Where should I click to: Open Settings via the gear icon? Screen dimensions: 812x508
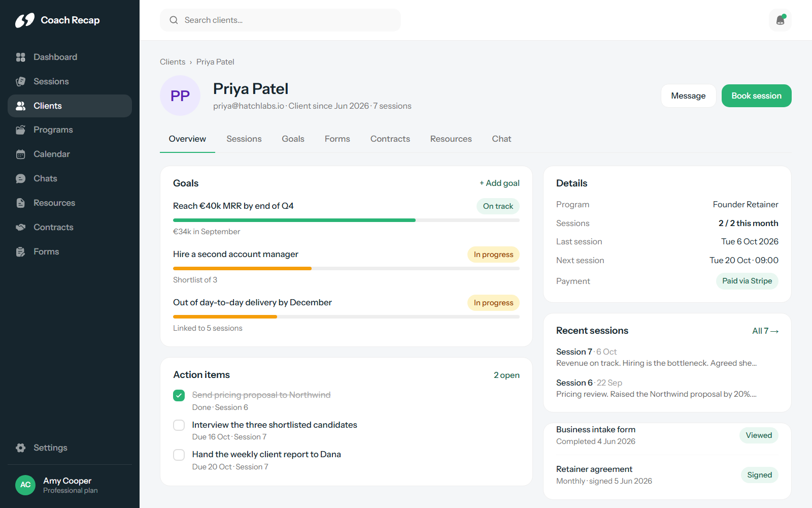[x=21, y=448]
